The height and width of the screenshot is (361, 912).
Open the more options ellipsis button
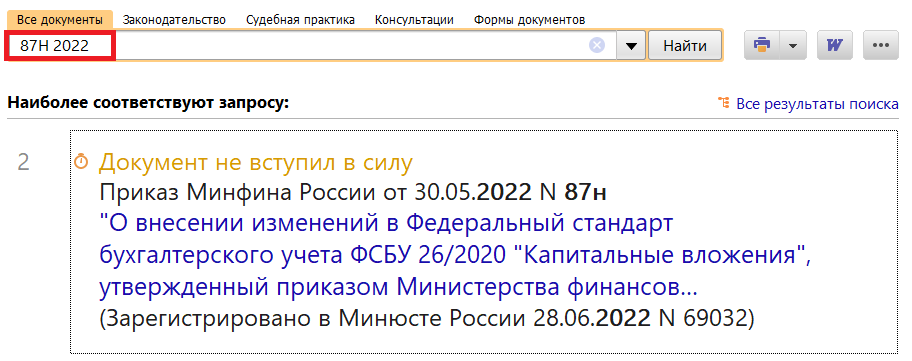pyautogui.click(x=881, y=45)
